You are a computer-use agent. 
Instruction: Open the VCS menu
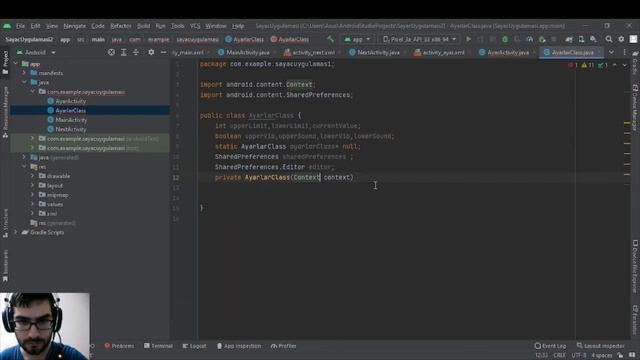(195, 26)
